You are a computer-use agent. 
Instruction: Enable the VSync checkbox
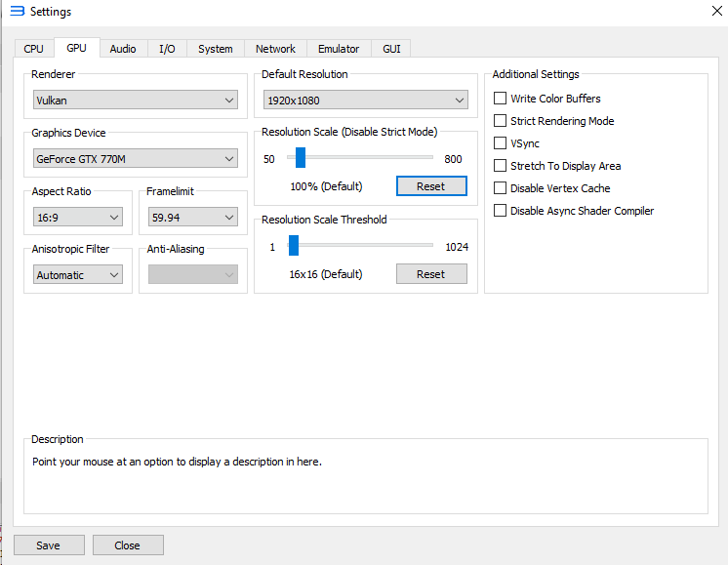click(501, 143)
